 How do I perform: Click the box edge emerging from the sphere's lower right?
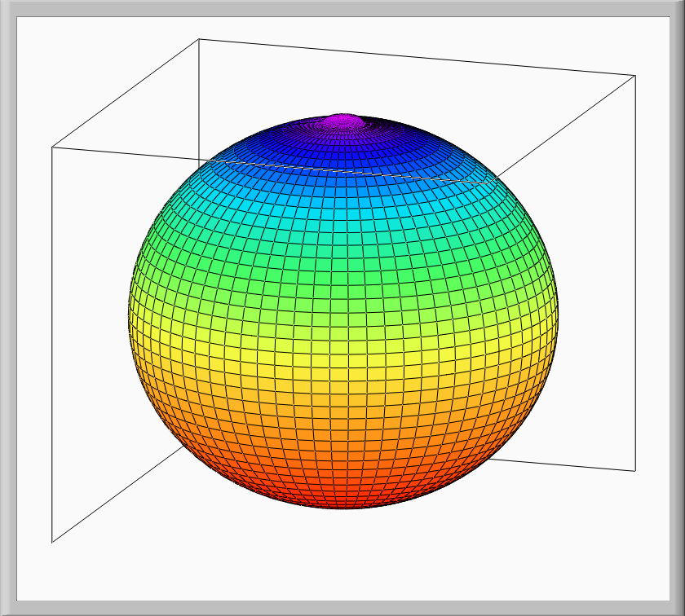563,464
